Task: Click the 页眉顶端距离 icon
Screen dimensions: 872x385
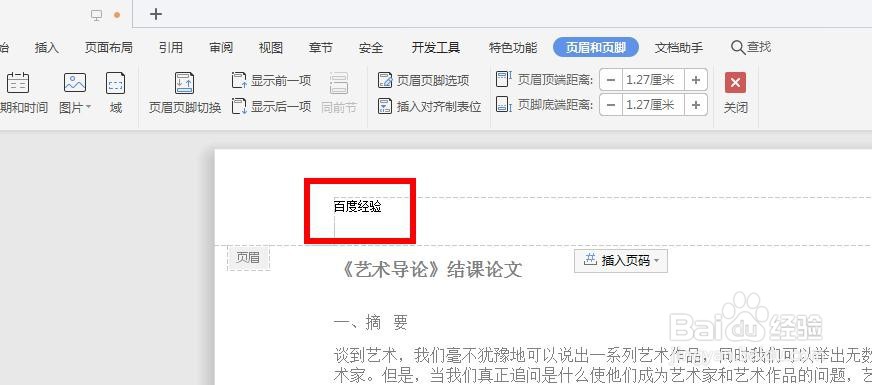Action: coord(503,79)
